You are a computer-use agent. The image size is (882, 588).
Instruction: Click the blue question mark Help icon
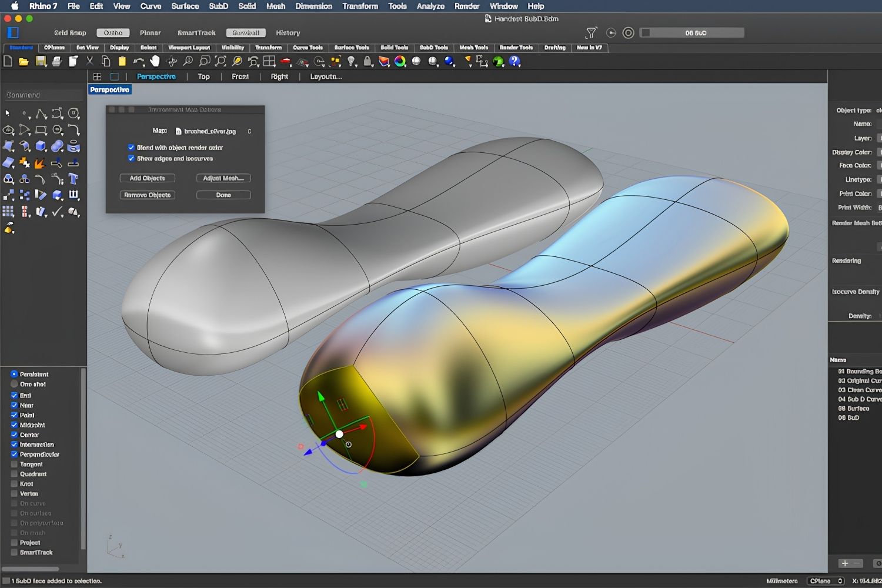515,61
